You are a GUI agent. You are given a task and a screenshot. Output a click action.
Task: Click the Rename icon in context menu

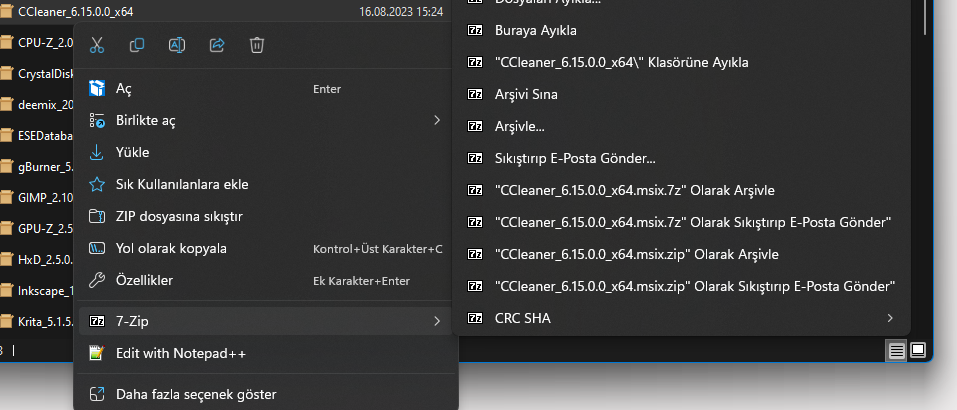click(177, 45)
